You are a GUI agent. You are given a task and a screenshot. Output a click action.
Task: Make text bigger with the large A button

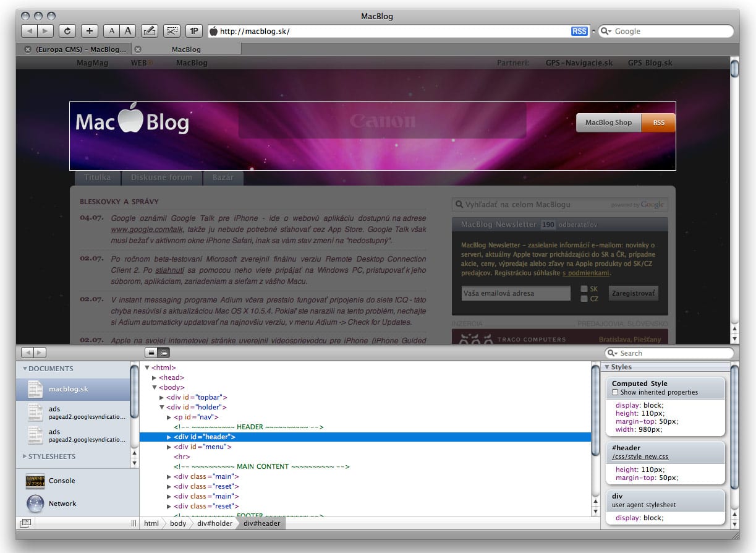(128, 31)
